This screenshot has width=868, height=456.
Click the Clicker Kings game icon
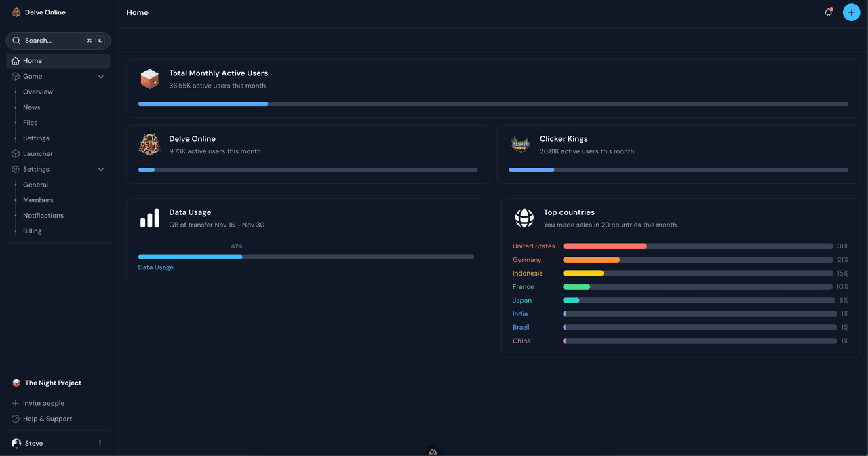520,144
